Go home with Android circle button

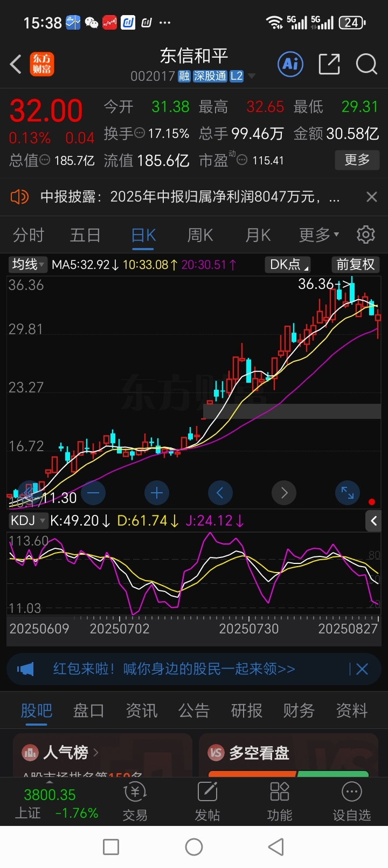coord(194,846)
